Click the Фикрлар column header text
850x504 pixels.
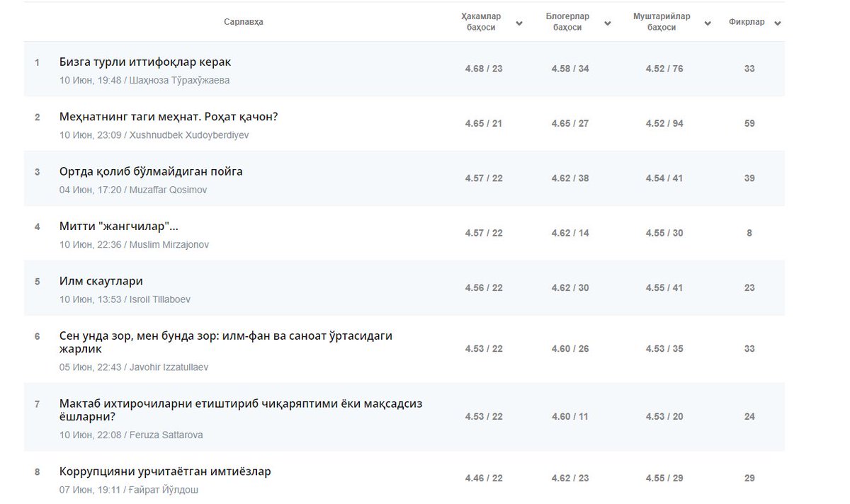pos(747,22)
